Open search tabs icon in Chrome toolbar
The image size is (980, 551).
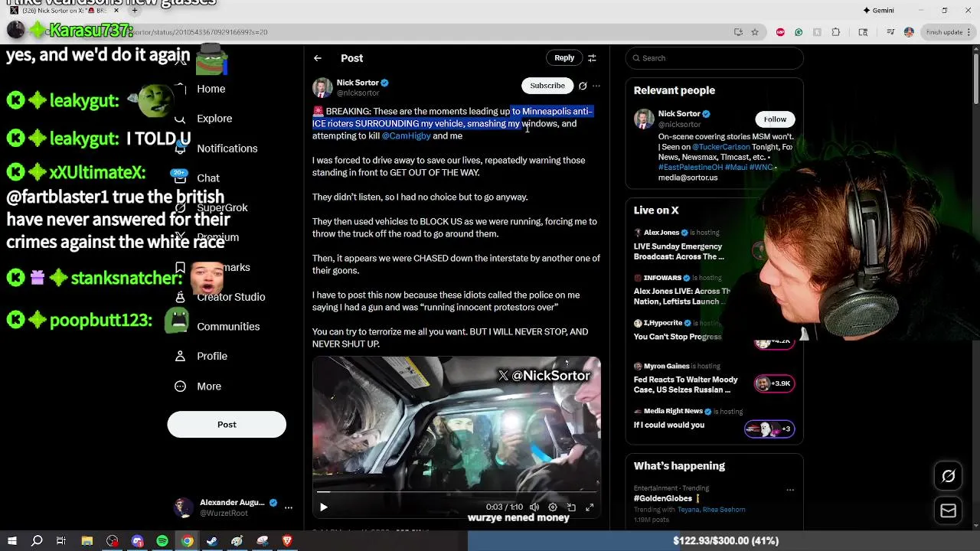(863, 32)
